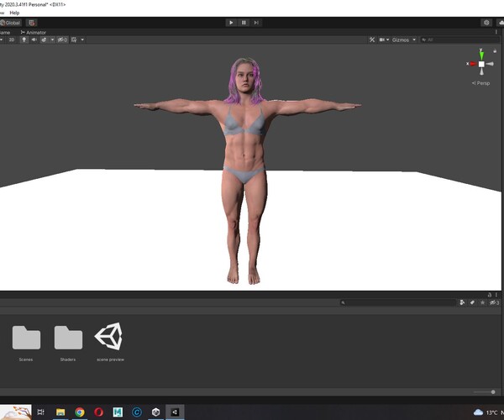This screenshot has width=504, height=420.
Task: Click the Scenes folder label
Action: (x=26, y=360)
